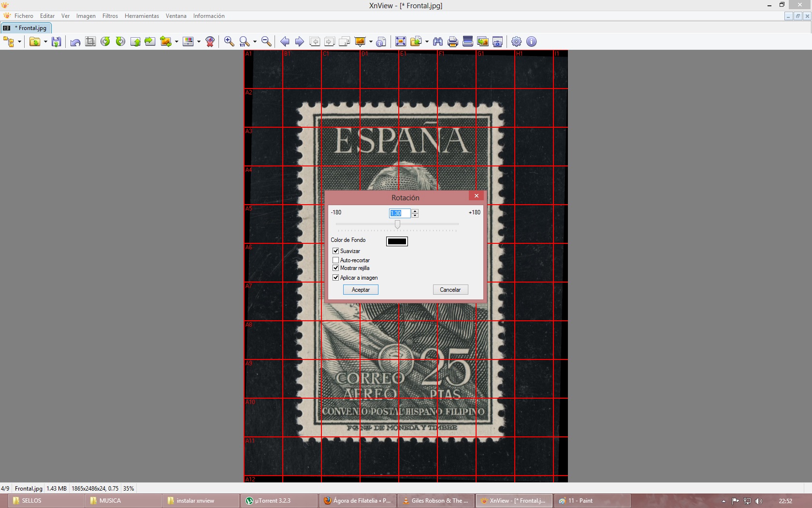Open the Filtros menu
The height and width of the screenshot is (508, 812).
coord(110,16)
